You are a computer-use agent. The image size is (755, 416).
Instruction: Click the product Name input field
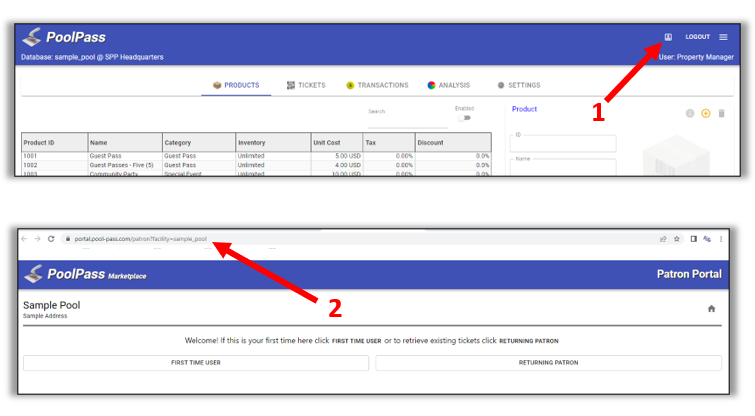click(x=563, y=167)
